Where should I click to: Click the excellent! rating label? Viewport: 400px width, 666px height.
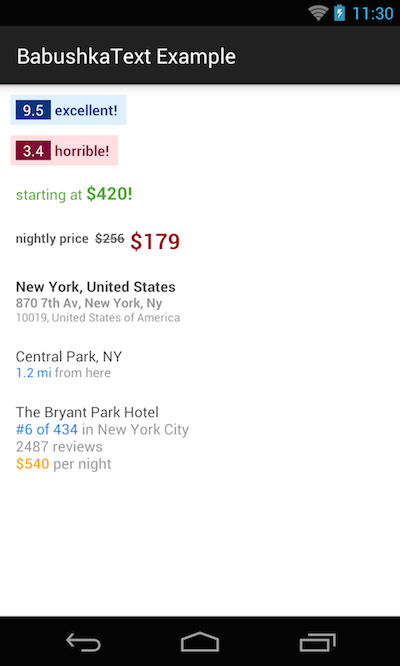(86, 110)
